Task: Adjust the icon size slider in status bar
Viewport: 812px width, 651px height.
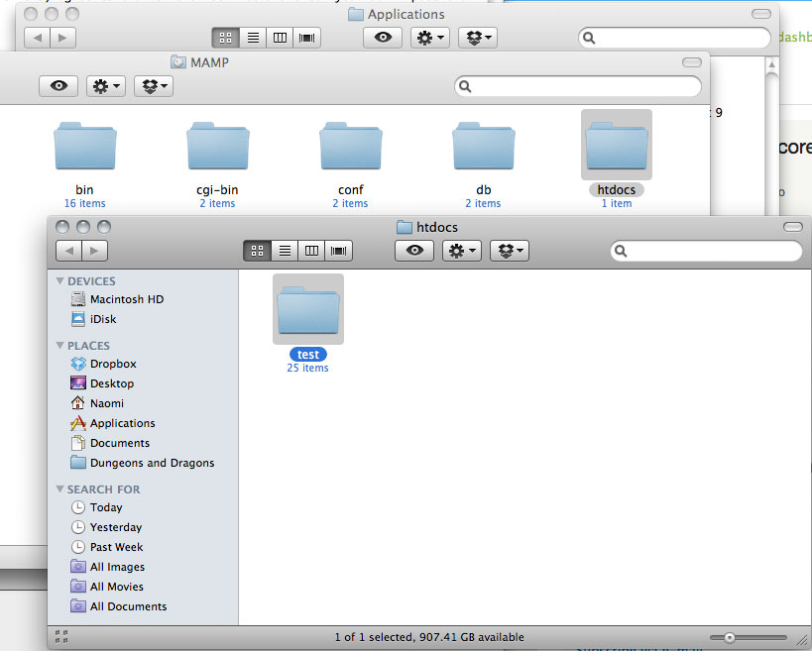Action: tap(729, 637)
